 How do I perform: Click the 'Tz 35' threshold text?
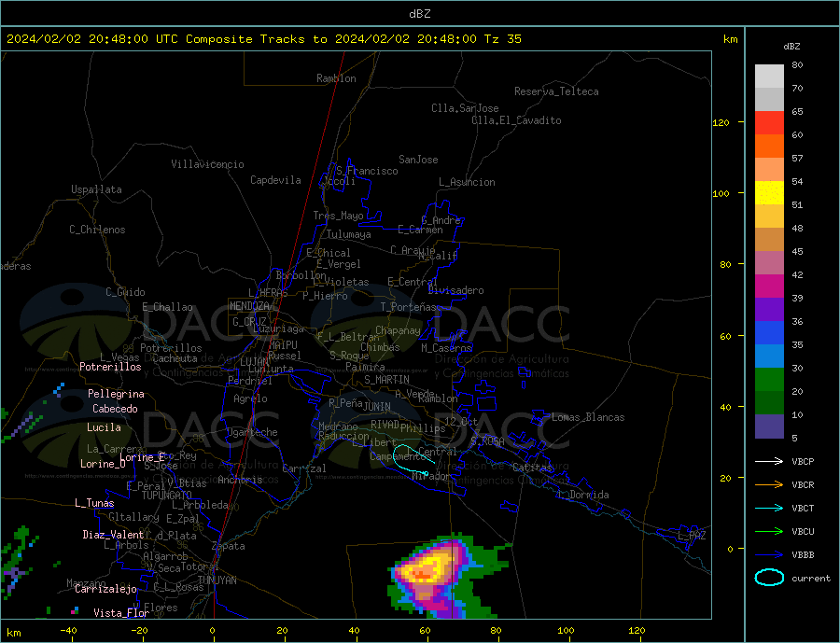point(502,39)
